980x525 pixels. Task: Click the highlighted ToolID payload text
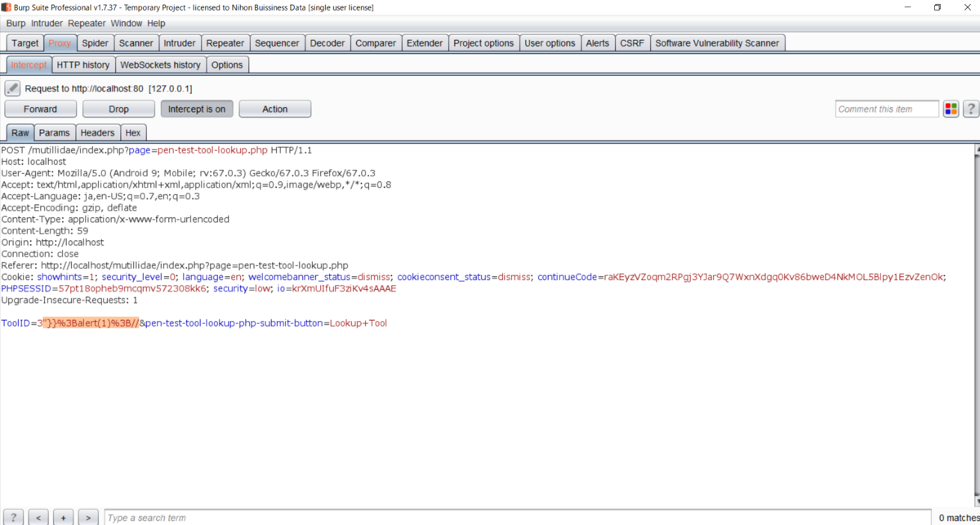pyautogui.click(x=91, y=323)
